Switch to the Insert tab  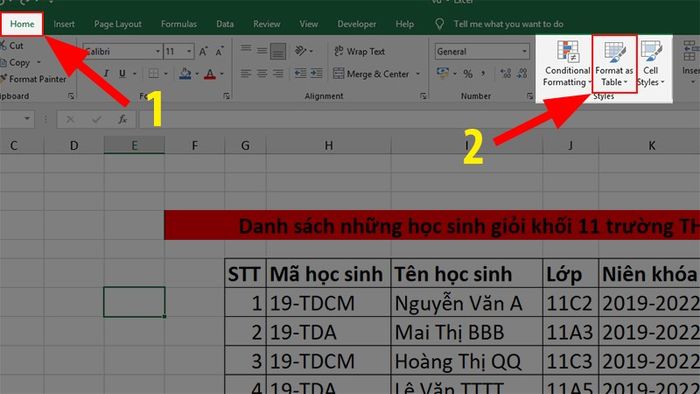coord(64,24)
